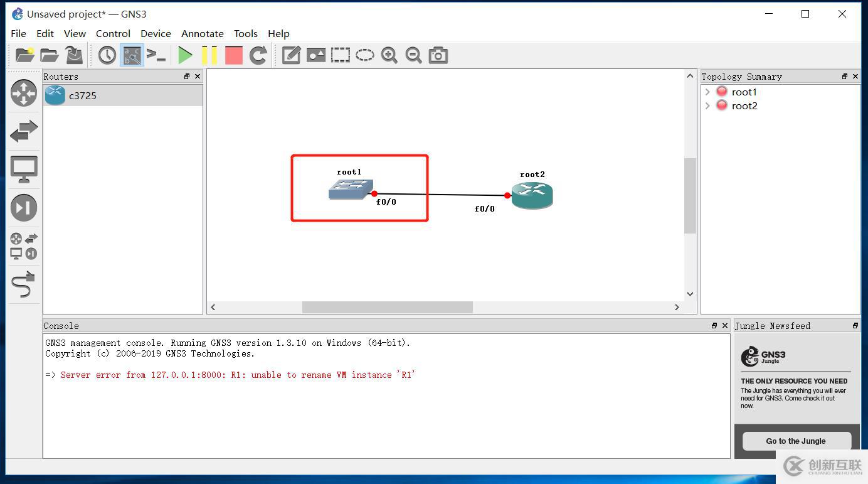Click the reload all devices icon
This screenshot has width=868, height=484.
tap(258, 55)
